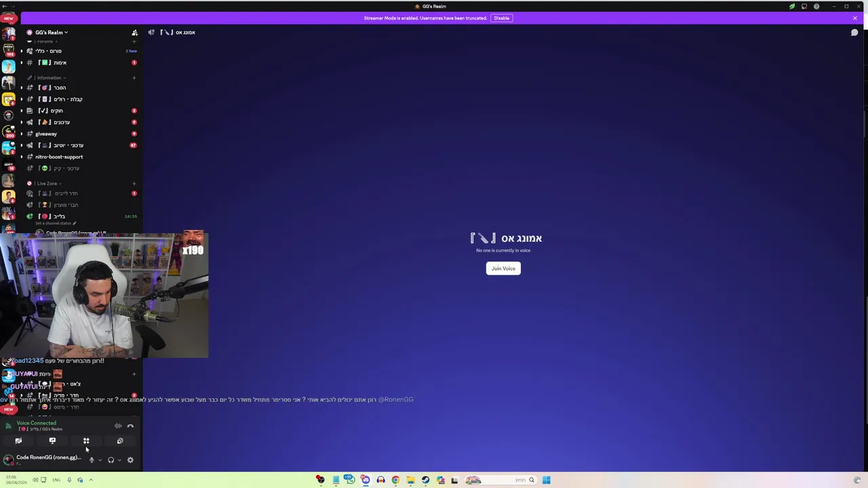Open Discord taskbar icon
The image size is (868, 488).
click(x=366, y=480)
